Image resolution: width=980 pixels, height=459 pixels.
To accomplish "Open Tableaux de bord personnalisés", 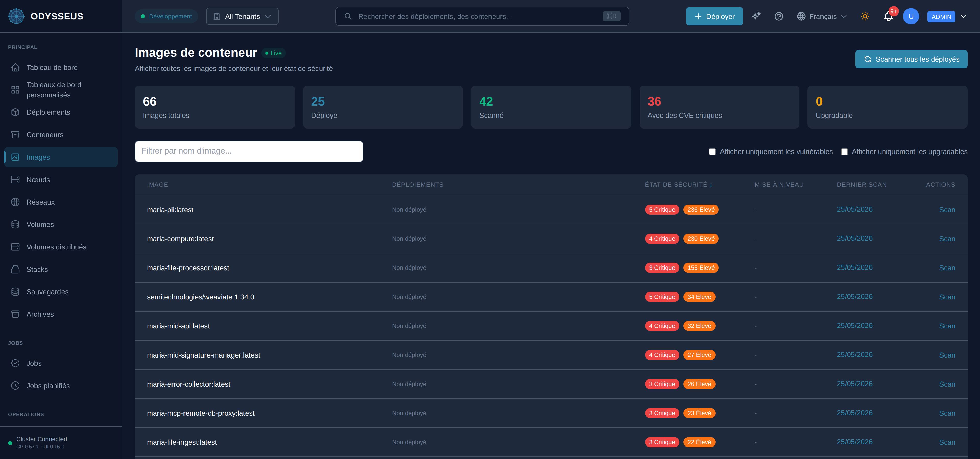I will 61,90.
